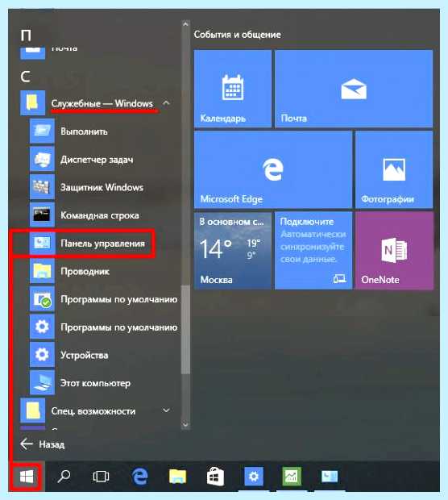Open the Подключите sync tile
Screen dimensions: 448x500
pos(313,251)
